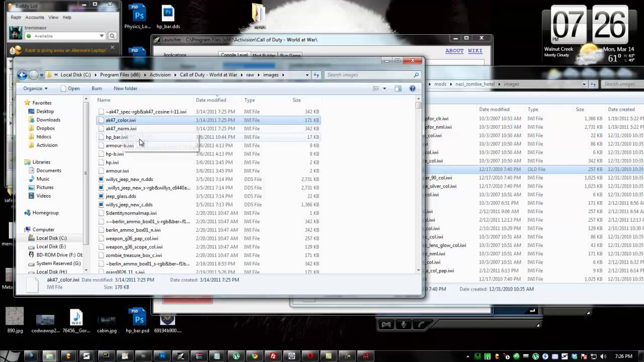Dismiss the Raptr Alienware Laptop notification
The image size is (644, 362).
(112, 47)
